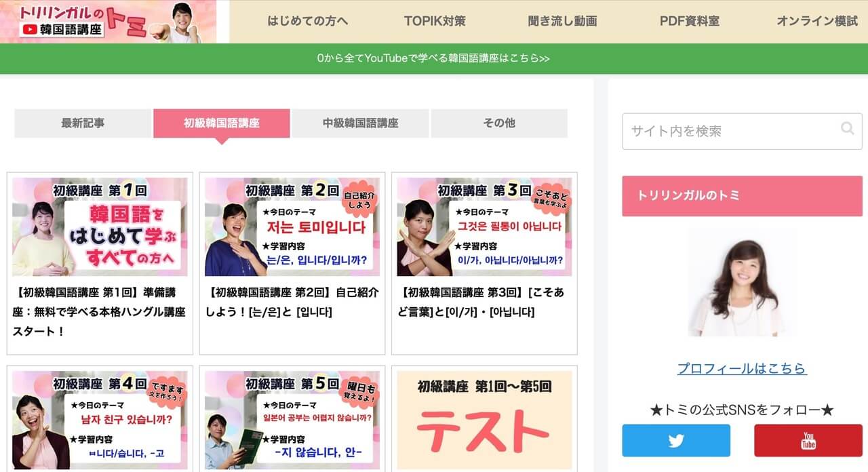Open 聞き流し動画 in the navigation menu

(x=562, y=21)
